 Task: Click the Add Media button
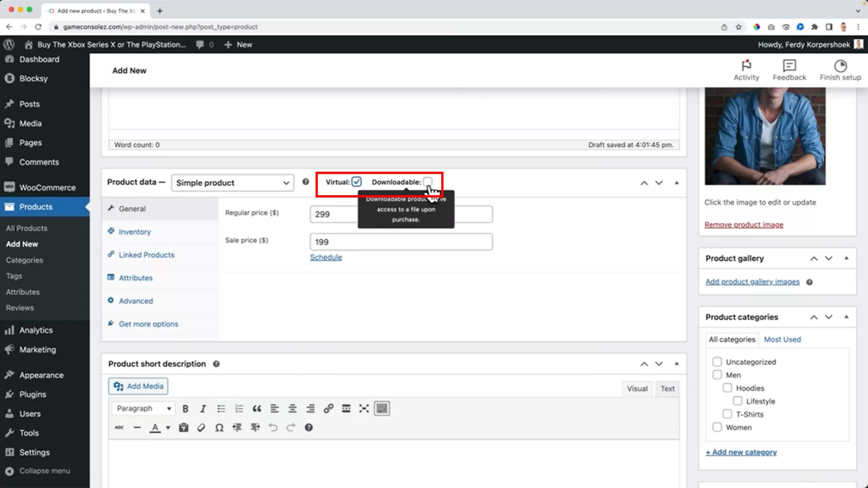(138, 386)
